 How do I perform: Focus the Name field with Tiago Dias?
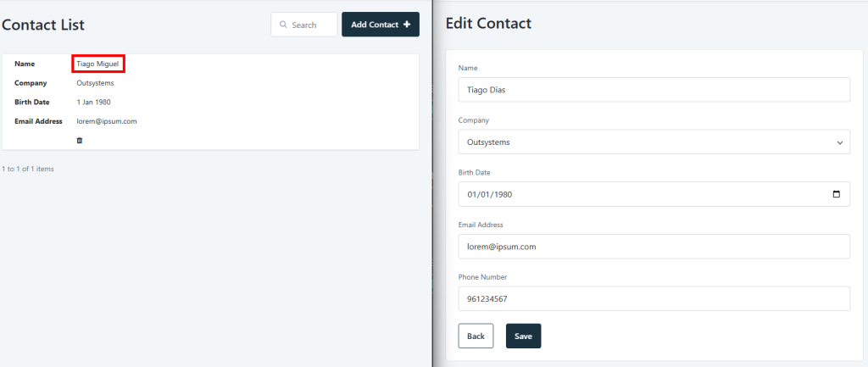[654, 90]
